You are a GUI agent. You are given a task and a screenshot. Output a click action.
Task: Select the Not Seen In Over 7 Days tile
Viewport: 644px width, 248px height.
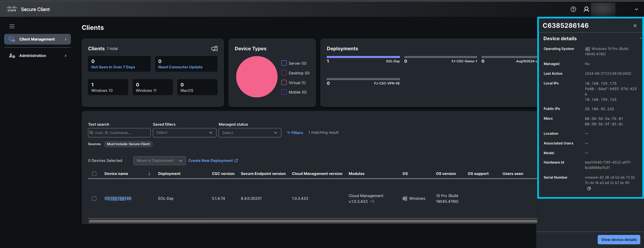click(119, 64)
